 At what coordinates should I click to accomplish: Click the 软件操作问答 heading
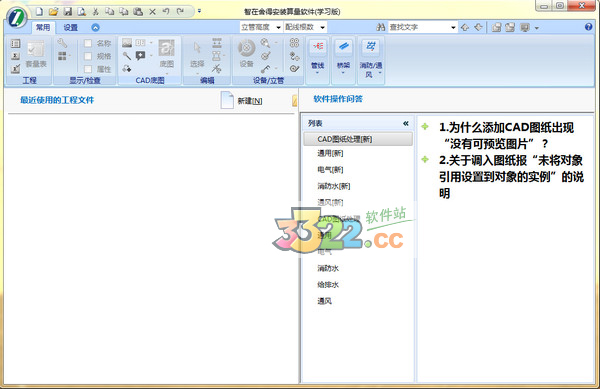click(x=338, y=99)
